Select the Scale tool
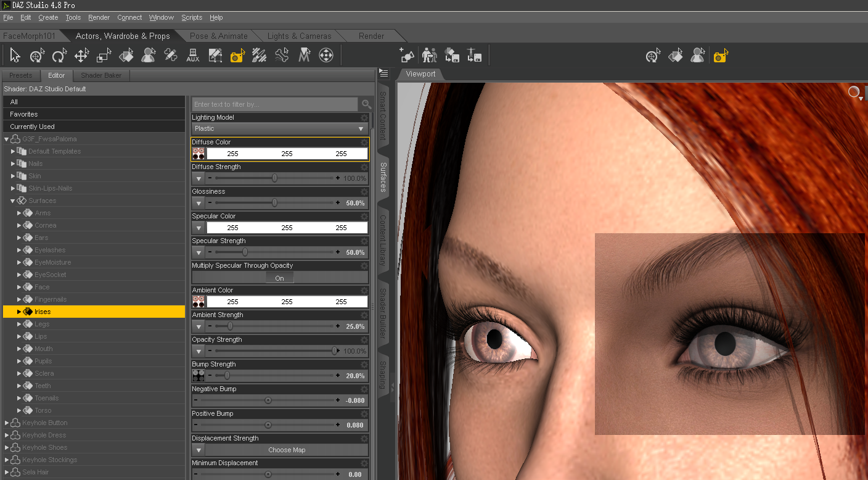 point(104,56)
